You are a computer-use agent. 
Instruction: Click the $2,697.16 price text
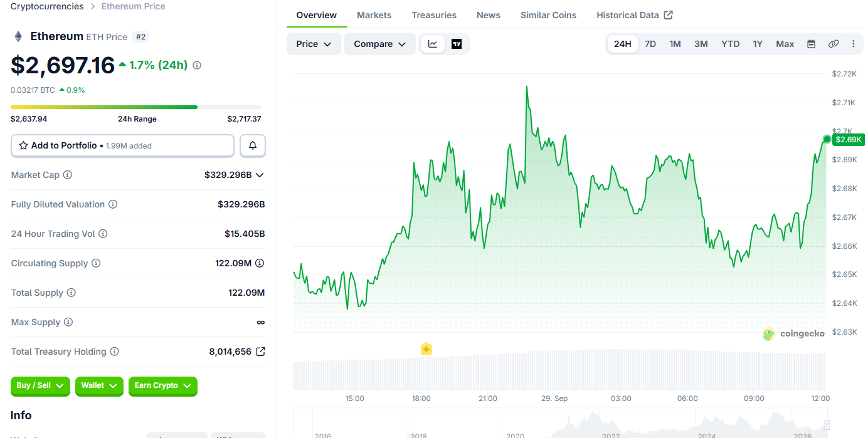coord(63,65)
